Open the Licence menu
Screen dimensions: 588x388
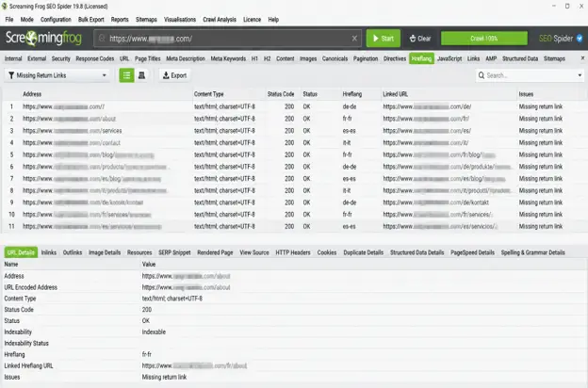point(252,20)
